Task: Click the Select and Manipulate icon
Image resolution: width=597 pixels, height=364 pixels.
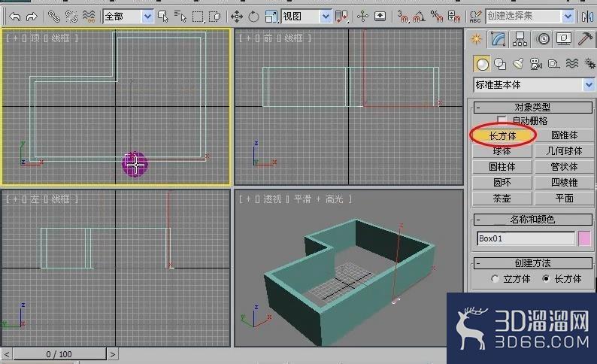Action: click(x=362, y=17)
